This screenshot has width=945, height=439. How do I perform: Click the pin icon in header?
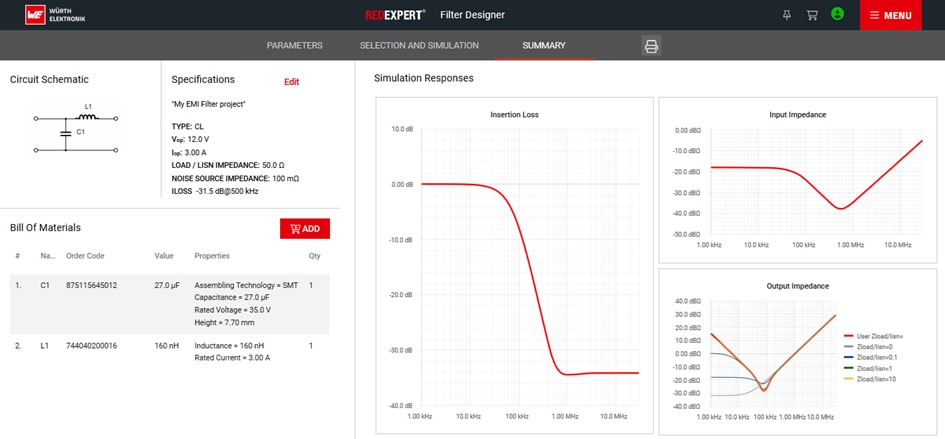[x=786, y=15]
